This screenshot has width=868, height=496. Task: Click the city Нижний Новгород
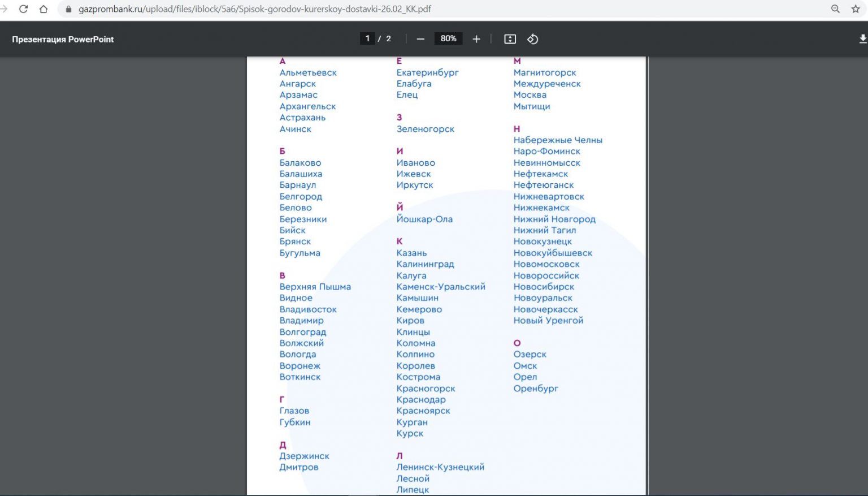coord(554,219)
